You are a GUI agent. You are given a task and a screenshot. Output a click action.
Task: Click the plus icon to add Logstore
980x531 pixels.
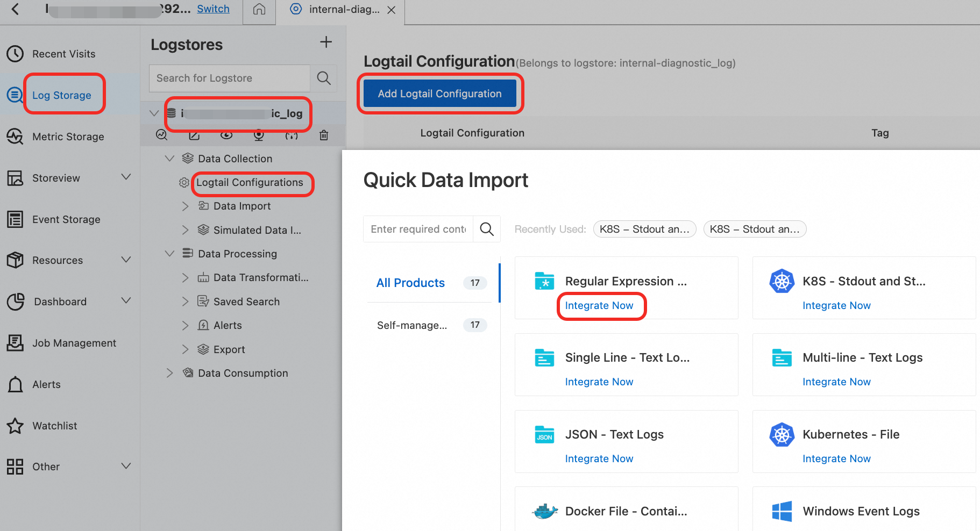326,42
